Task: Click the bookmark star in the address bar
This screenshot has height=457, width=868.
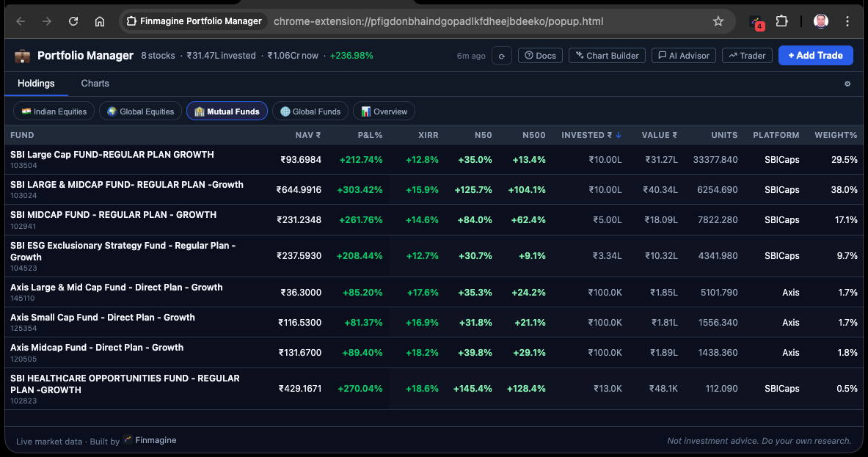Action: click(x=718, y=21)
